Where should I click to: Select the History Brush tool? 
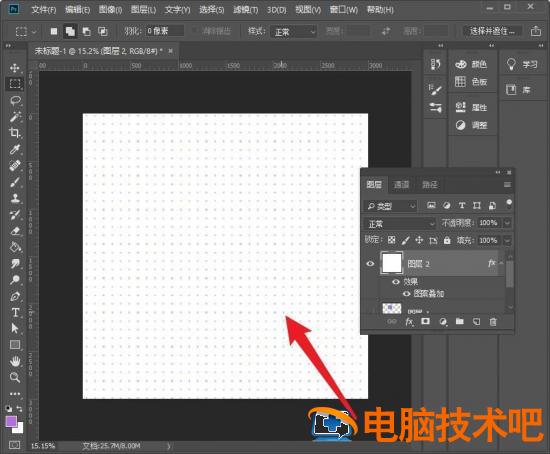(15, 214)
